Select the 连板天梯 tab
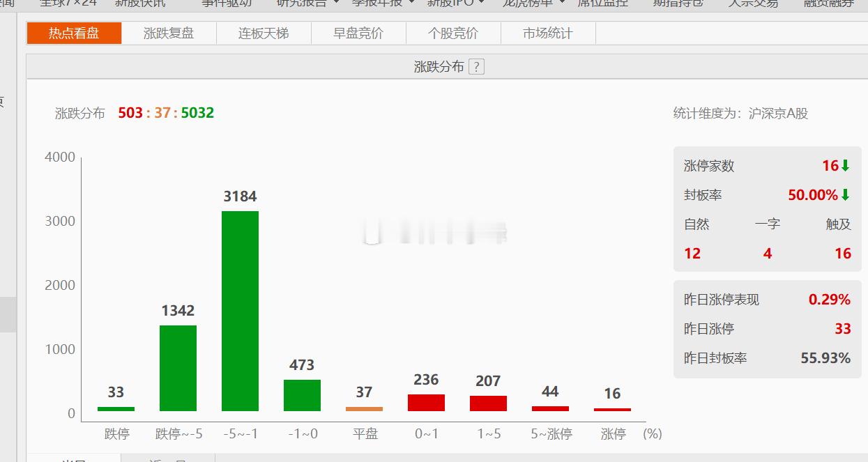 tap(264, 33)
